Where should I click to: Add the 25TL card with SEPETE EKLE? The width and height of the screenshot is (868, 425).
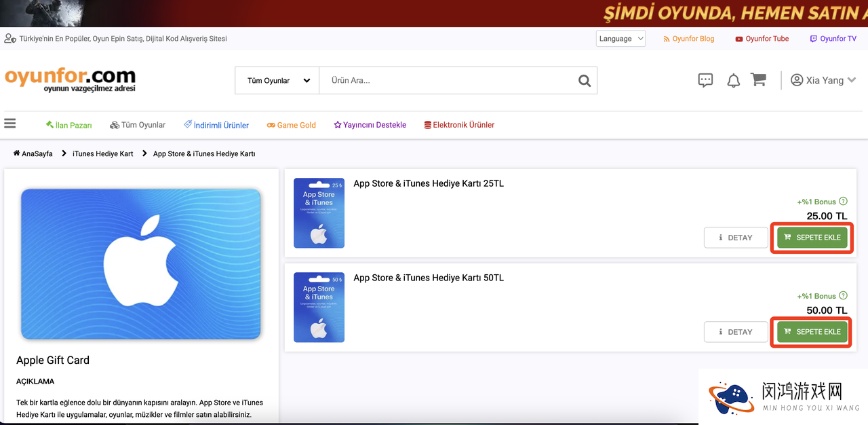[x=812, y=238]
